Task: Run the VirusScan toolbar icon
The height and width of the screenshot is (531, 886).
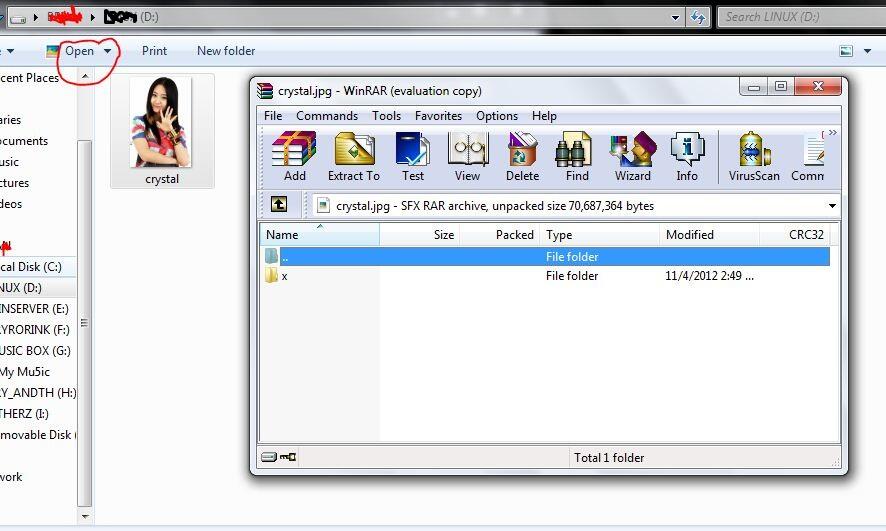Action: click(x=754, y=156)
